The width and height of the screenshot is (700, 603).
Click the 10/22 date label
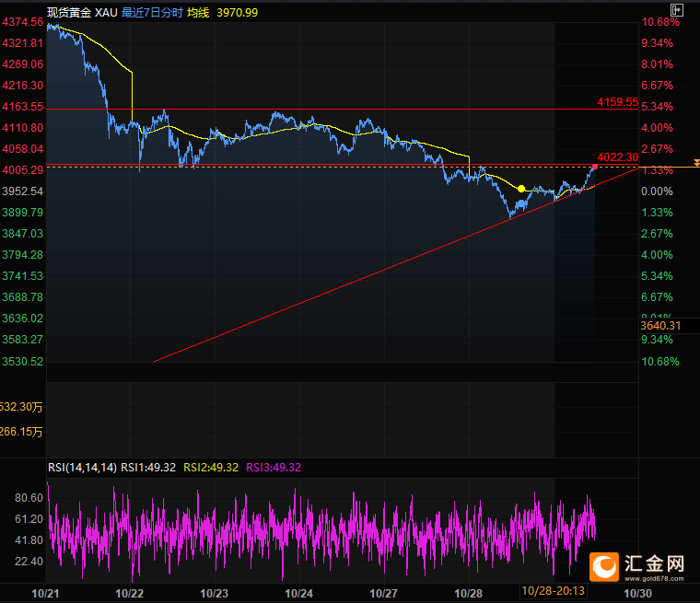[x=130, y=593]
